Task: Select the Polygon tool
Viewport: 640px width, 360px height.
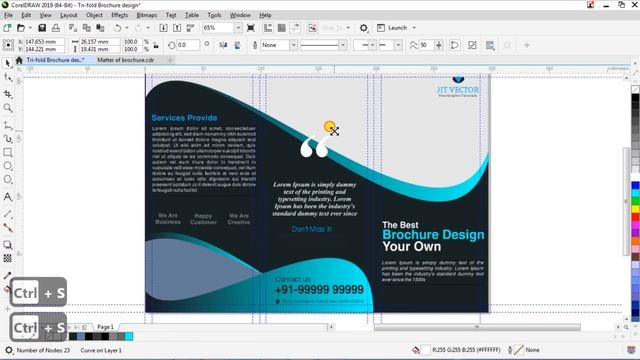Action: point(7,180)
